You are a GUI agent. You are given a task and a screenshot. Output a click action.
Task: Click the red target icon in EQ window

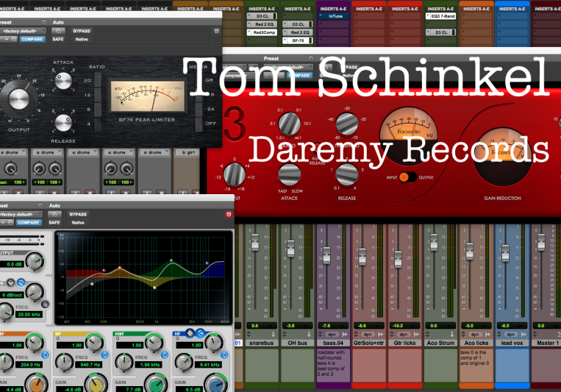(229, 215)
